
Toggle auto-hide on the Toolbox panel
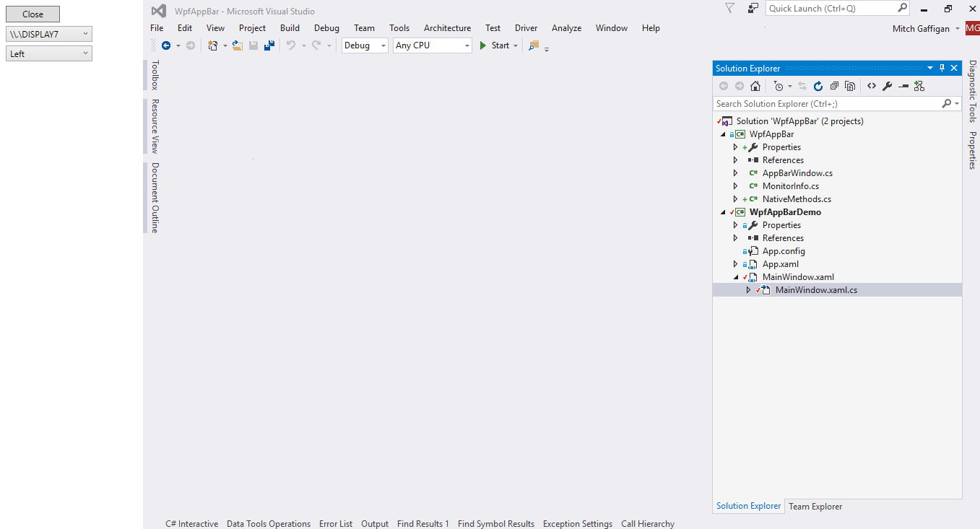tap(152, 74)
